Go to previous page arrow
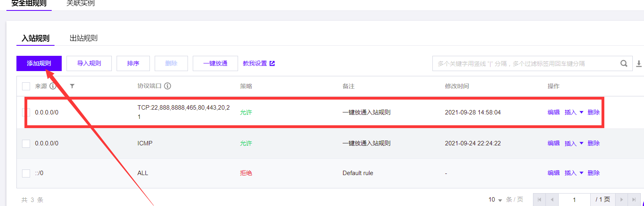 [x=552, y=200]
